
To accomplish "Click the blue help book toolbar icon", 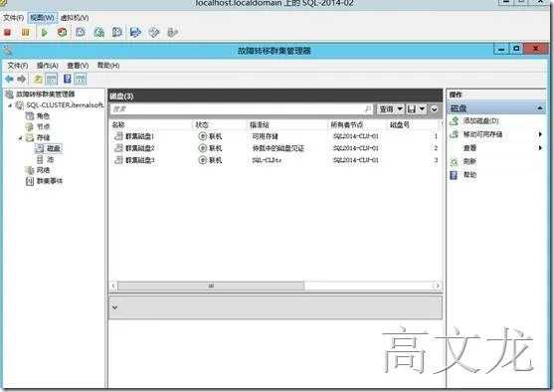I will click(x=67, y=79).
